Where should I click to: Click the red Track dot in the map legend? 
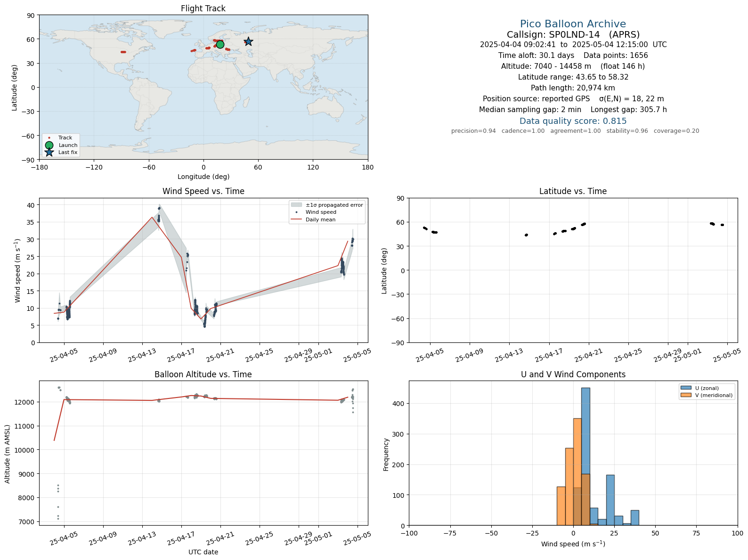pyautogui.click(x=49, y=138)
